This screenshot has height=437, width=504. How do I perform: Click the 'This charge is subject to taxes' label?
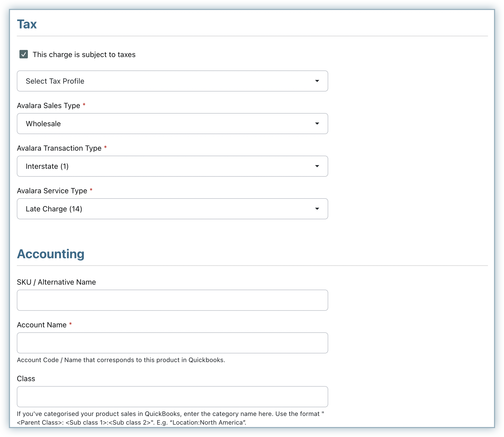point(84,54)
